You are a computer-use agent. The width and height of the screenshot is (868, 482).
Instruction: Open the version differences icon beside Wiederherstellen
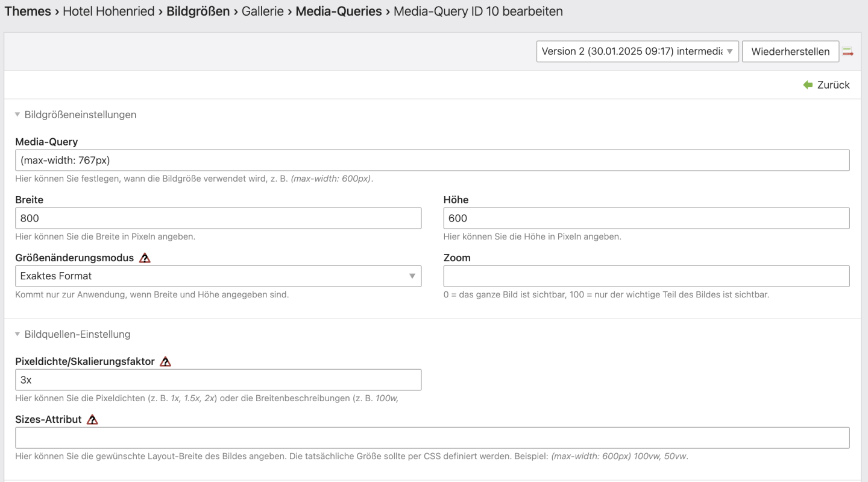tap(848, 52)
